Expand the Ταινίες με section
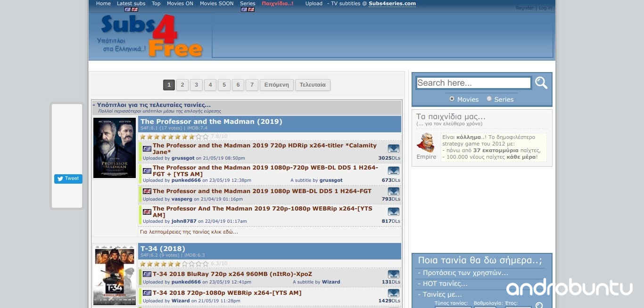 tap(439, 294)
